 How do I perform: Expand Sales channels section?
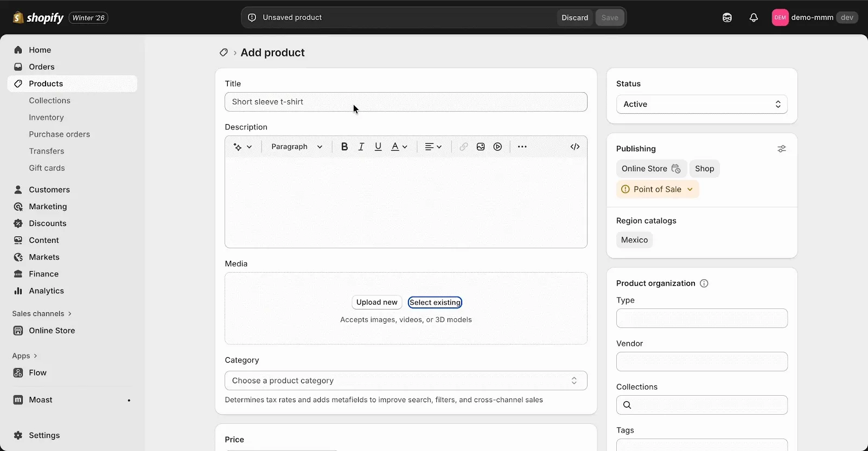point(42,314)
